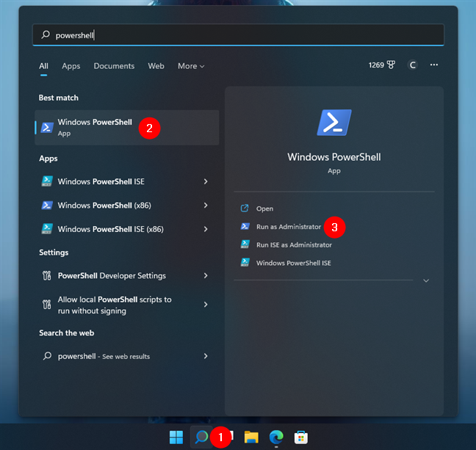Select 'Windows PowerShell ISE' text in Apps

point(101,181)
